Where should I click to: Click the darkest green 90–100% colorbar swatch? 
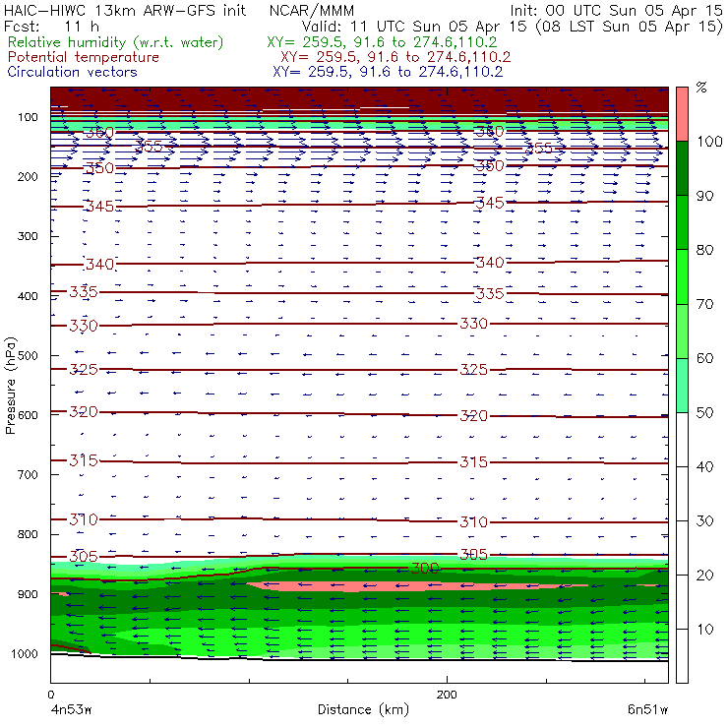pos(682,168)
